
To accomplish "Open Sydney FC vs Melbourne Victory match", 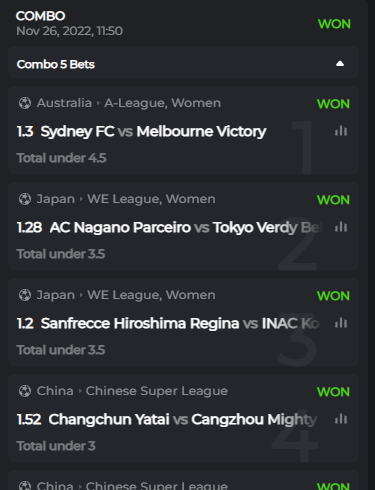I will [153, 131].
